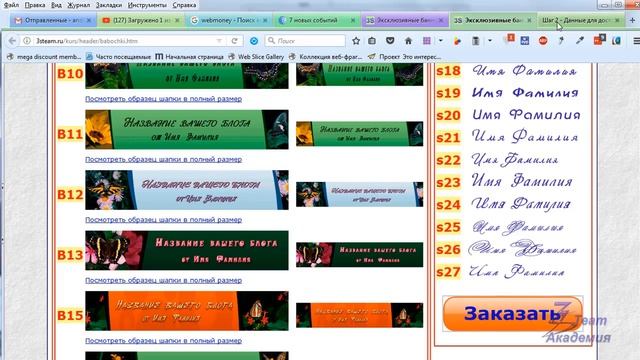The image size is (640, 360).
Task: Go to the home page icon
Action: pos(408,41)
